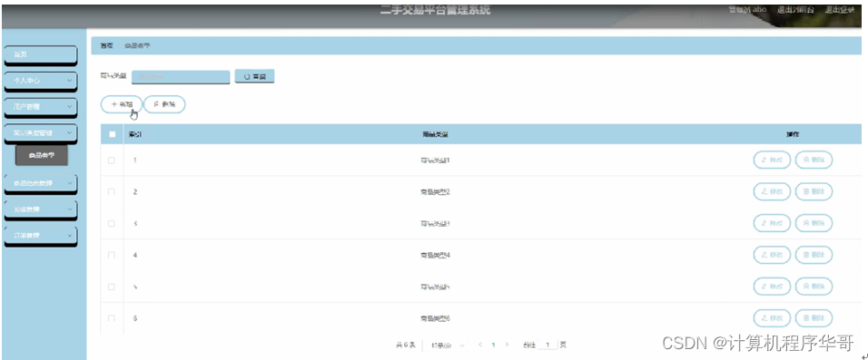Screen dimensions: 868x360
Task: Toggle the select-all checkbox in table header
Action: (113, 134)
